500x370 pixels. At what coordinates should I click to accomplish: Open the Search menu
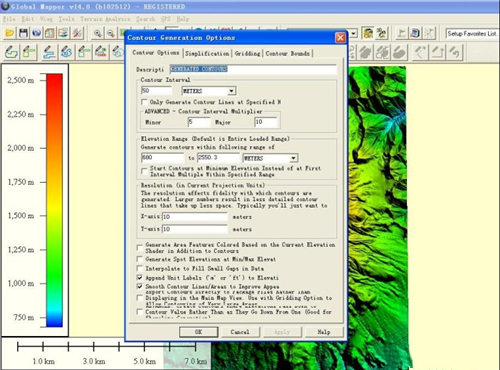145,19
